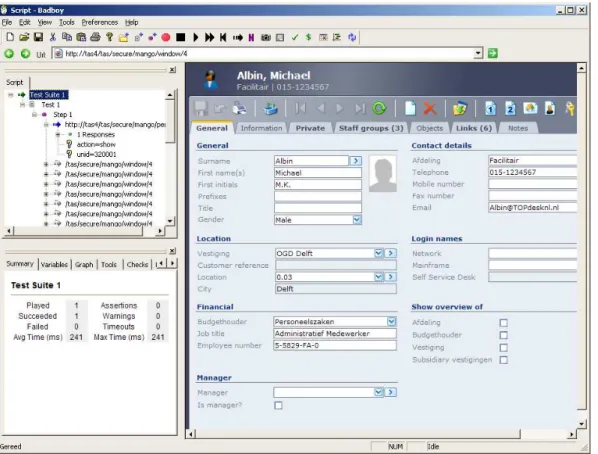Click the print icon in Badboy toolbar
The width and height of the screenshot is (598, 454).
coord(95,37)
